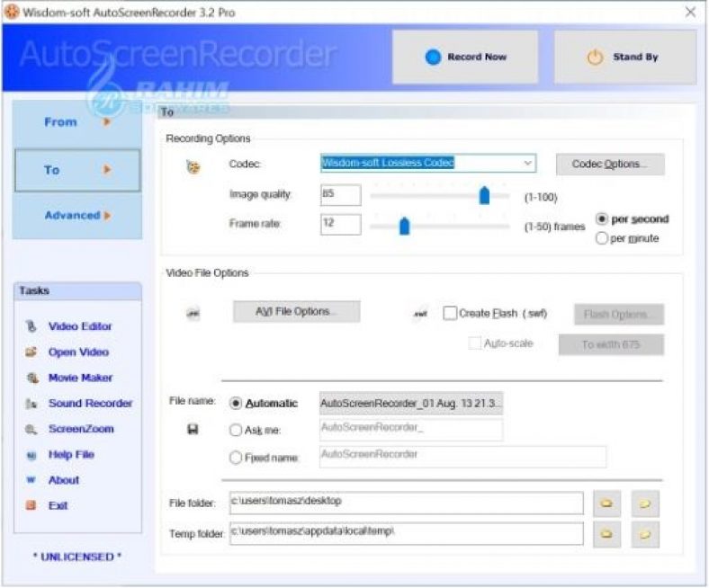
Task: Click the About icon in Tasks
Action: tap(31, 480)
